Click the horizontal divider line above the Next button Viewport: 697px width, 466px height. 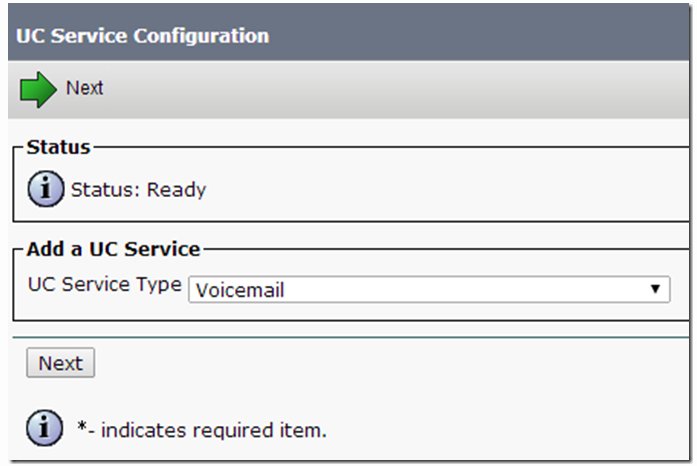pyautogui.click(x=351, y=337)
